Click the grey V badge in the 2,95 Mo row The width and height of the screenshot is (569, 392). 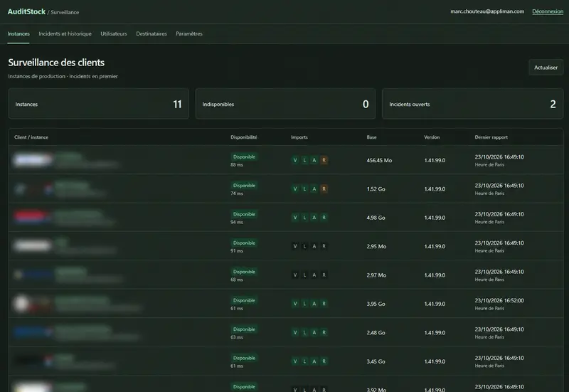coord(295,246)
